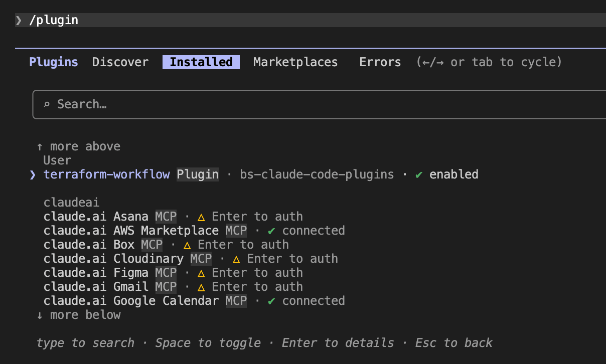The image size is (606, 364).
Task: Click the warning triangle for Cloudinary MCP
Action: pos(236,258)
